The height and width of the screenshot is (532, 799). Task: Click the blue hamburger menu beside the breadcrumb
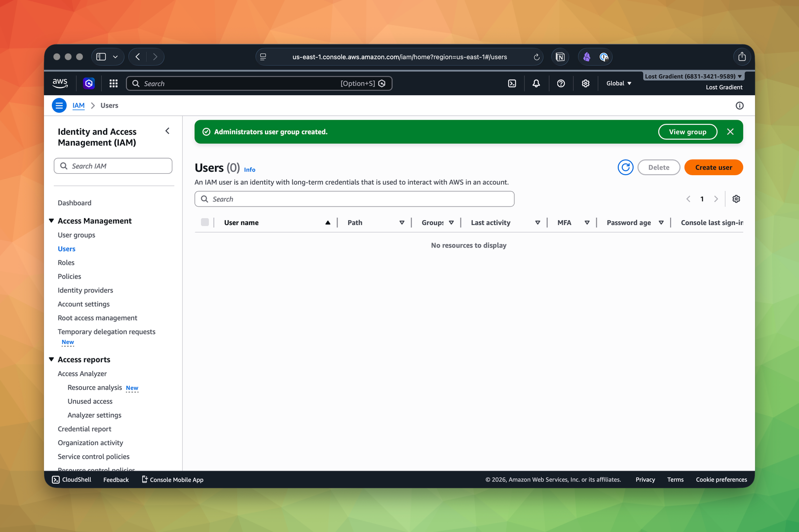point(59,105)
